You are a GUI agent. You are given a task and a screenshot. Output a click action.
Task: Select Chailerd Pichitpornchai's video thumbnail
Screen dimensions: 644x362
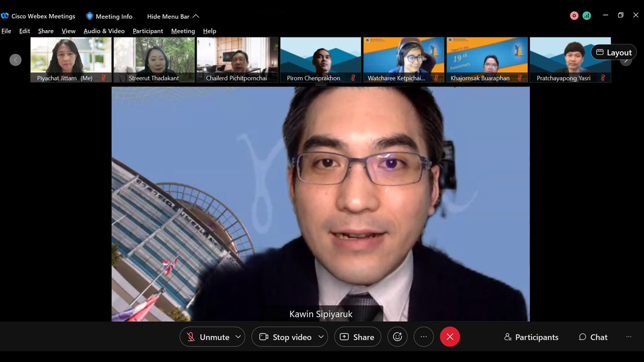click(x=237, y=59)
